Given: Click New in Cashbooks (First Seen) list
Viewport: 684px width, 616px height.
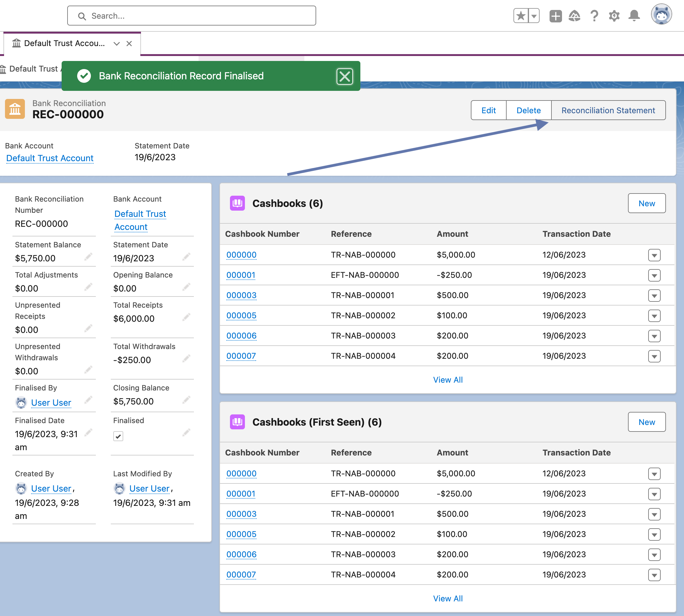Looking at the screenshot, I should [646, 422].
